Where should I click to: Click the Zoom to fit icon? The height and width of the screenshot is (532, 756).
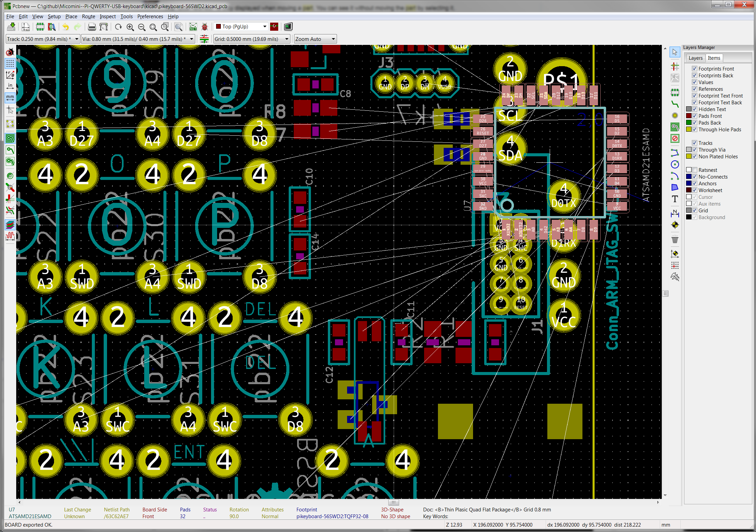(x=153, y=27)
